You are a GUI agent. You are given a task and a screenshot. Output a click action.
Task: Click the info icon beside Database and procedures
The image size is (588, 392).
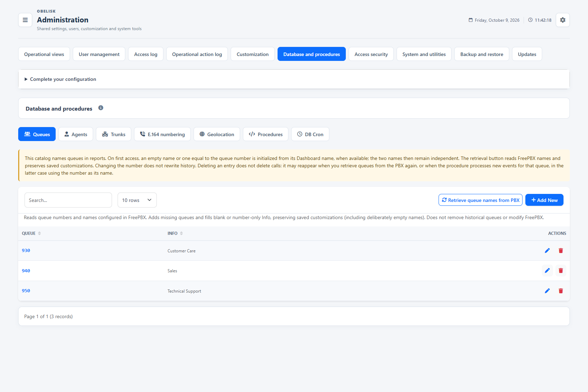pyautogui.click(x=101, y=108)
